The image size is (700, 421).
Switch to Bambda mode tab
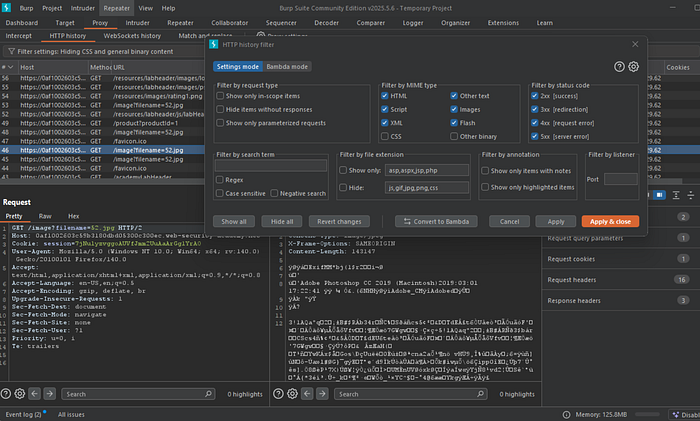287,66
